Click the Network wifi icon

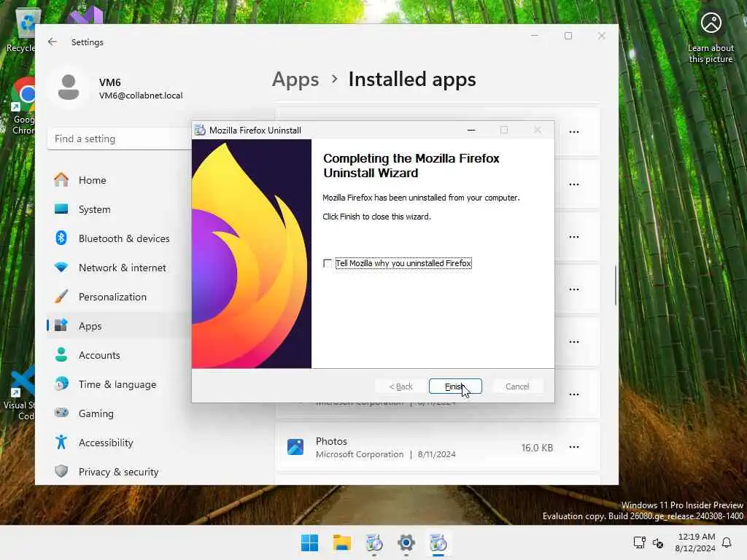click(x=61, y=267)
